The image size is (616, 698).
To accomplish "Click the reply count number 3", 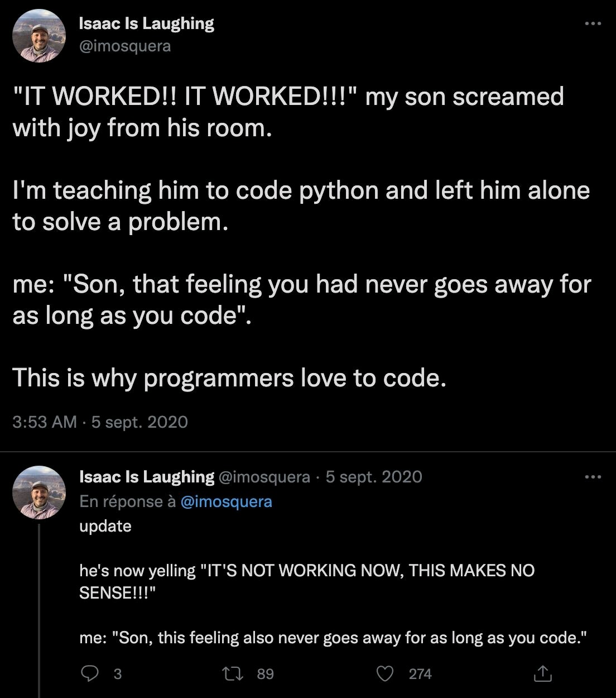I will (x=117, y=674).
